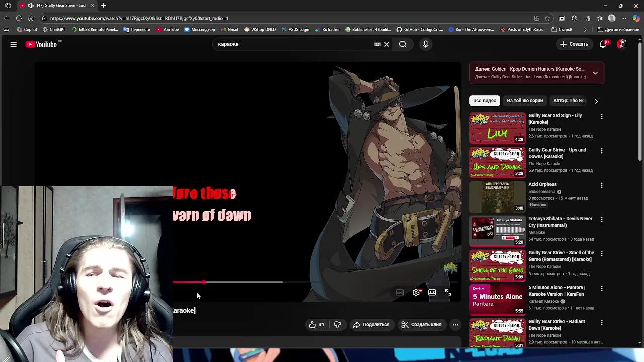Open options for Devils Never Cry video

point(601,219)
